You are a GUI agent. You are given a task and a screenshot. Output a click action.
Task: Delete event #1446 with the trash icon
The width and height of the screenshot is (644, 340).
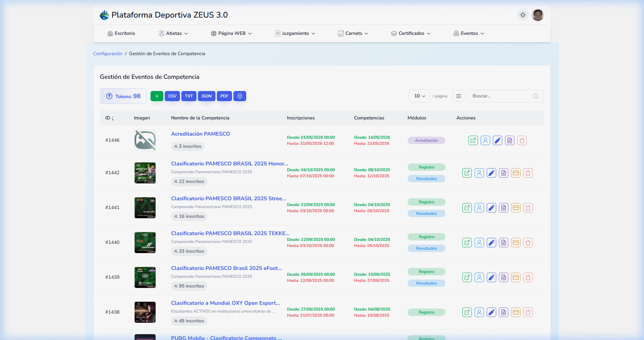coord(522,140)
